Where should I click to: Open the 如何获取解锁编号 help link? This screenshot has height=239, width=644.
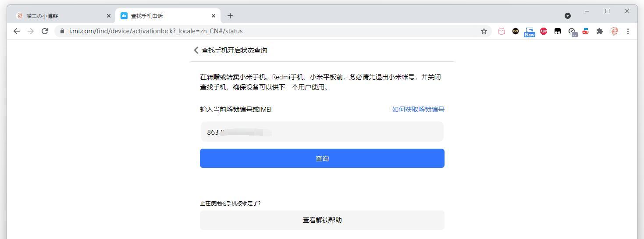418,110
